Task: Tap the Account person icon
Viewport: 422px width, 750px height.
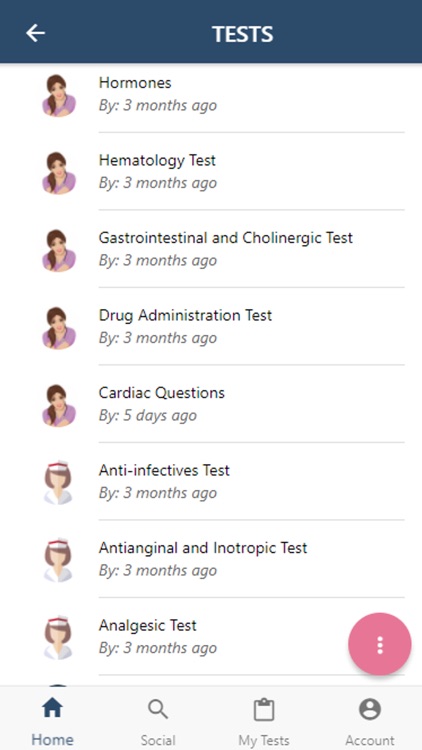Action: point(369,709)
